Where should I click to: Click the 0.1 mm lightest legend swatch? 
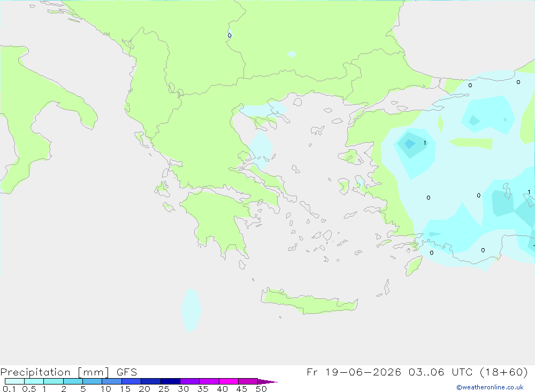point(14,381)
